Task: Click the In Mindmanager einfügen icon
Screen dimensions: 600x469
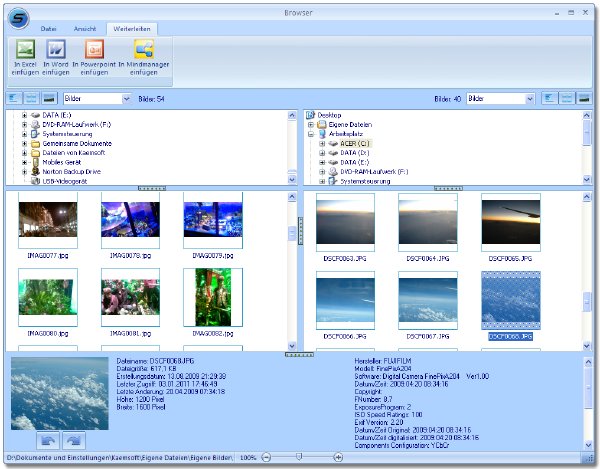Action: point(144,49)
